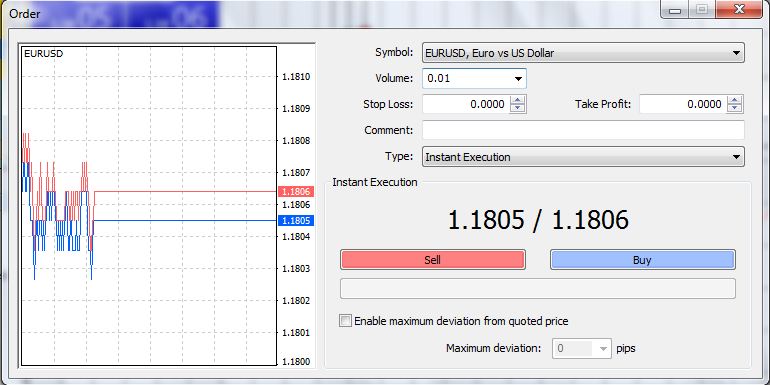Click the Buy button
The width and height of the screenshot is (770, 385).
click(642, 260)
